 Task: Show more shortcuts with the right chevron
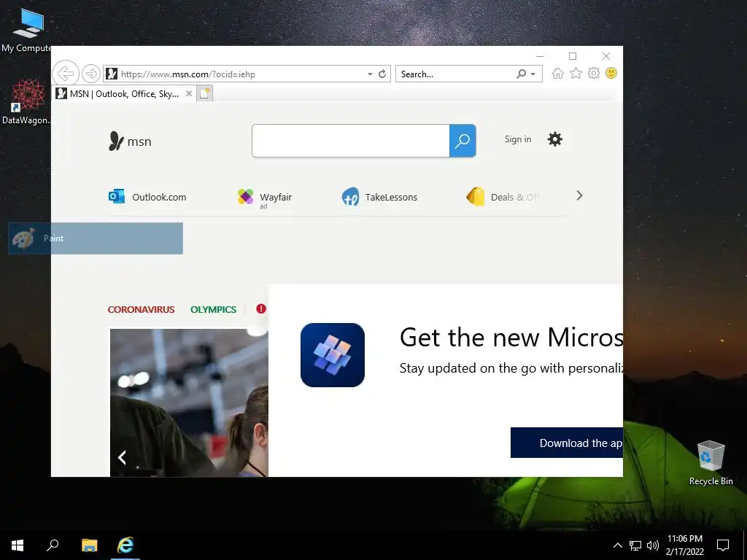579,195
